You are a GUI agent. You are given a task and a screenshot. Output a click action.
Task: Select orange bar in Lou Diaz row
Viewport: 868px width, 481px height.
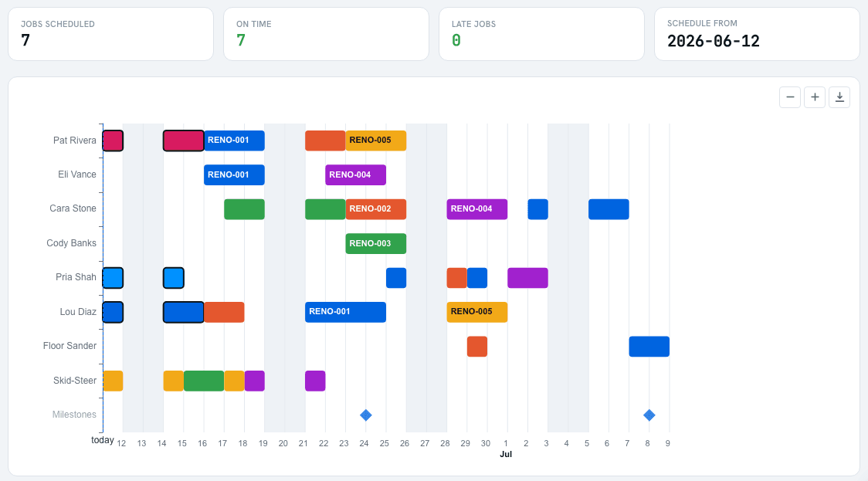point(224,312)
